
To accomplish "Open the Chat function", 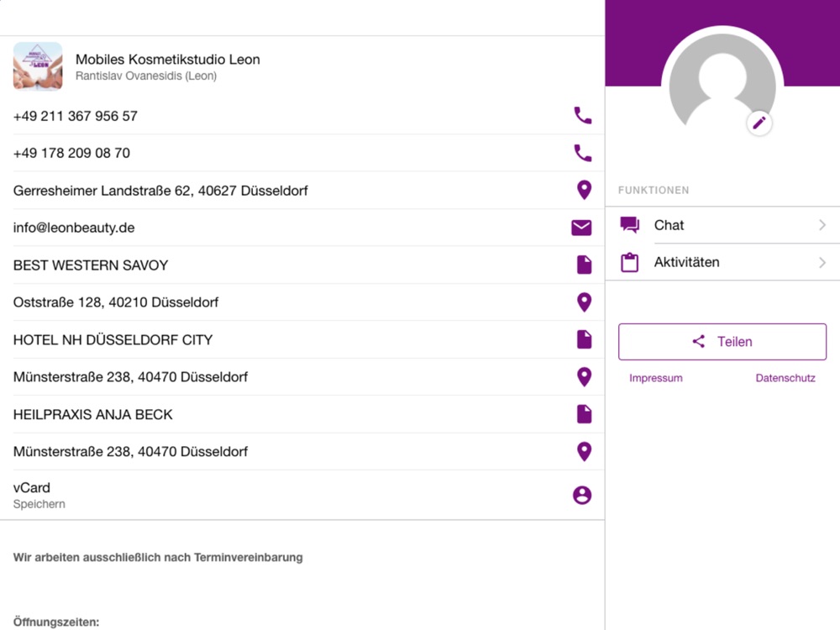I will pyautogui.click(x=722, y=225).
